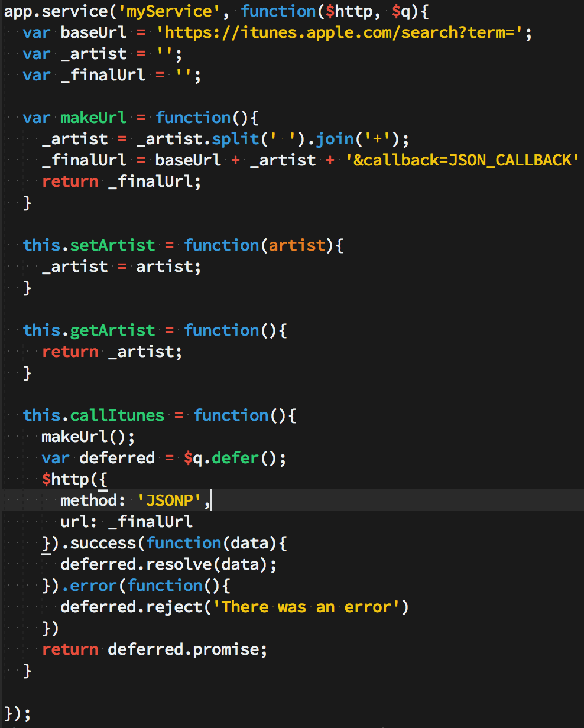
Task: Click 'error' in the .error callback
Action: click(93, 586)
